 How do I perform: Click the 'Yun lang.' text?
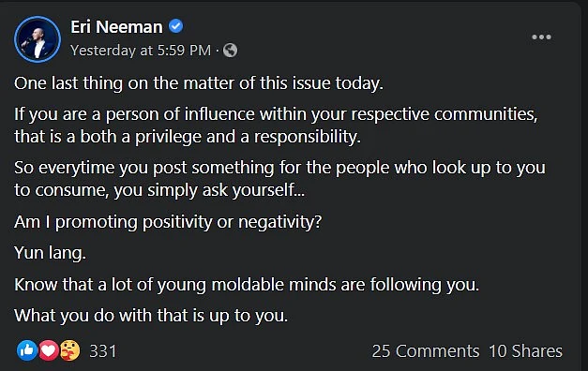click(51, 253)
